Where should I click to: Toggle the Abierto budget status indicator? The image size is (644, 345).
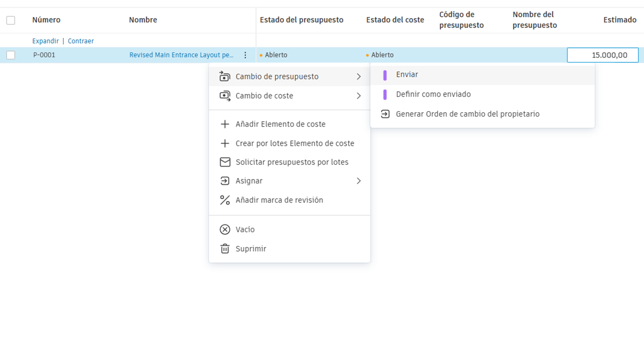click(262, 55)
